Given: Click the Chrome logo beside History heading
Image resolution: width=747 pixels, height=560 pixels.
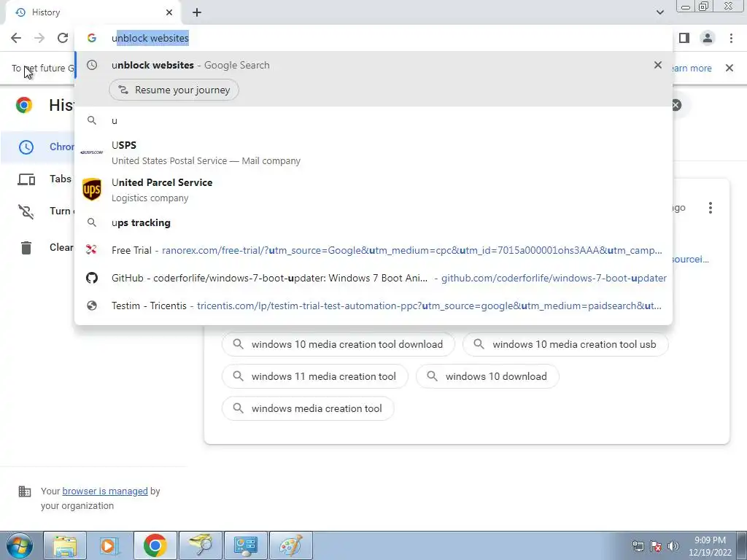Looking at the screenshot, I should coord(24,105).
